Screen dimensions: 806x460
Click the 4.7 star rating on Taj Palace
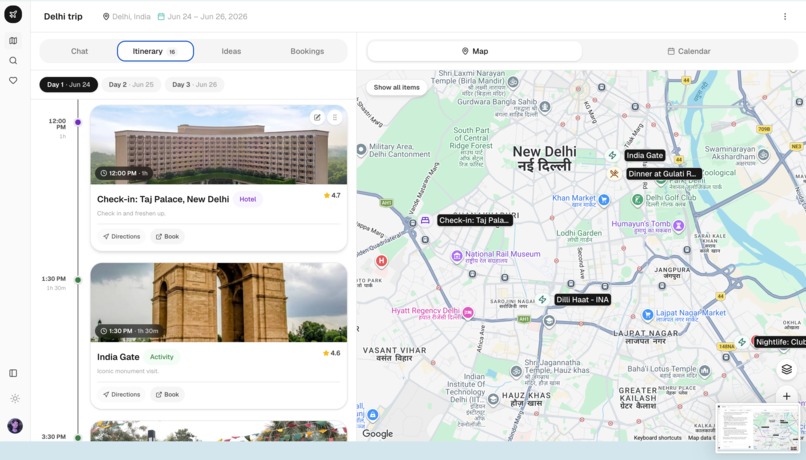(332, 195)
